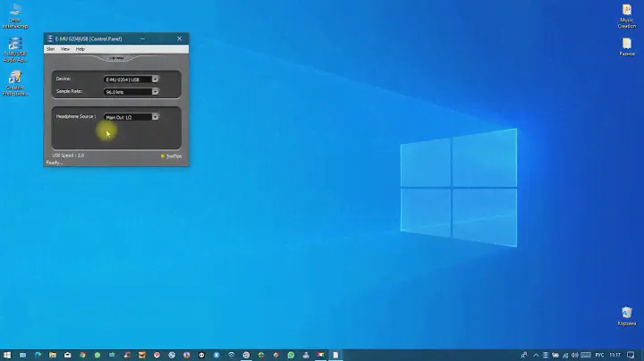This screenshot has height=361, width=644.
Task: Expand the Sample Rate dropdown
Action: coord(155,91)
